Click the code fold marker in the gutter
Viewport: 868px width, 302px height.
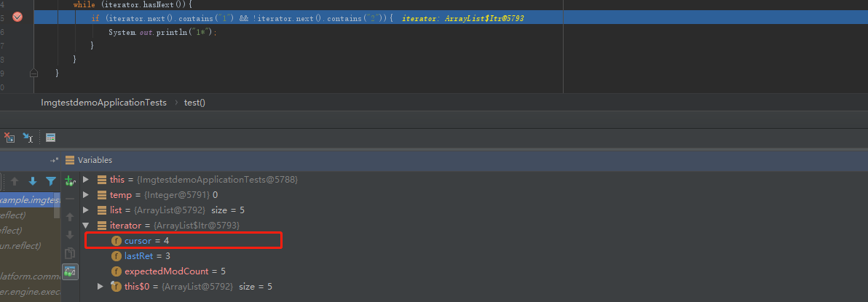click(33, 73)
